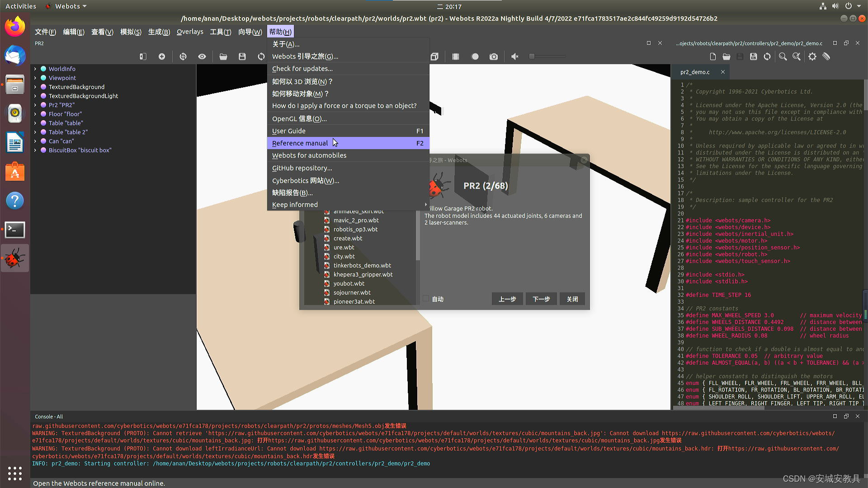Click the save-as icon in text editor toolbar
Screen dimensions: 868x488
(x=754, y=56)
